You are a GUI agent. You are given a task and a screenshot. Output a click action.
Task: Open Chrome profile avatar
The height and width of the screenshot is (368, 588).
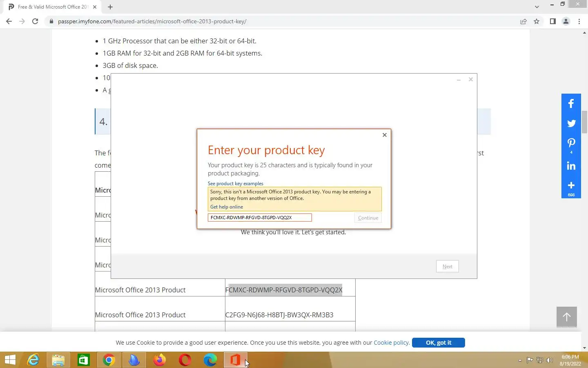pos(566,21)
